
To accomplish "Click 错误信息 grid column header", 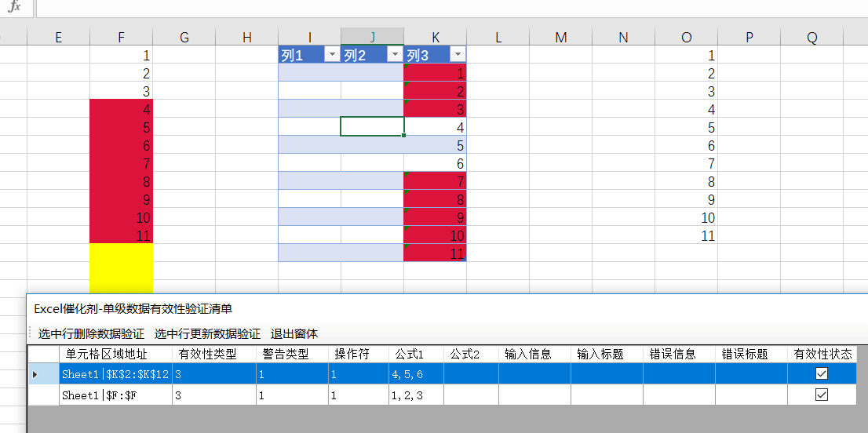I will [x=679, y=354].
